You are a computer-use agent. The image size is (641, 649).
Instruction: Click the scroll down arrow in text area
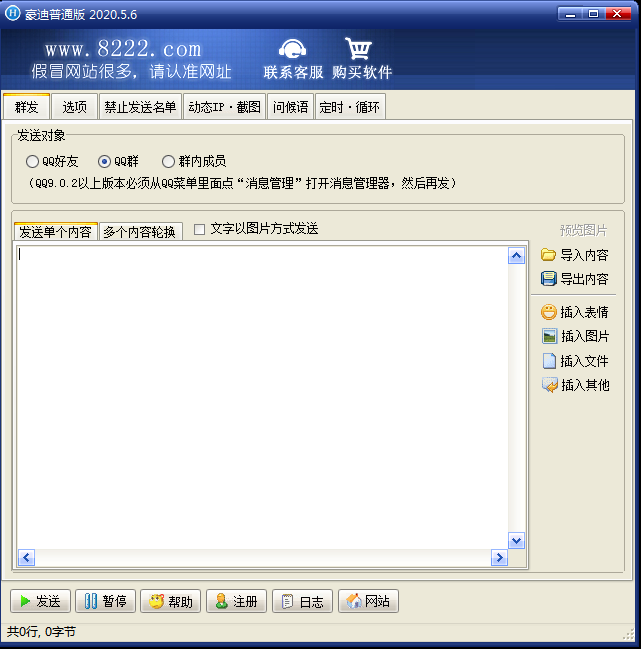click(x=516, y=541)
